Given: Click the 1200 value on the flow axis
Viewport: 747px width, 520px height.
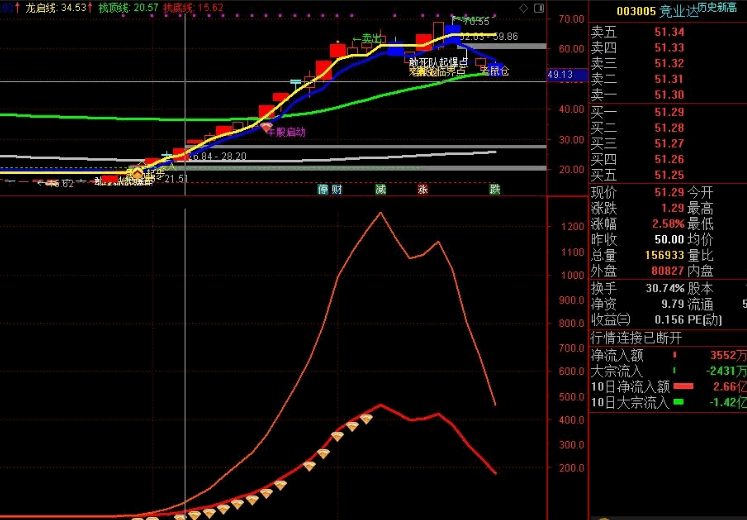Looking at the screenshot, I should 573,226.
